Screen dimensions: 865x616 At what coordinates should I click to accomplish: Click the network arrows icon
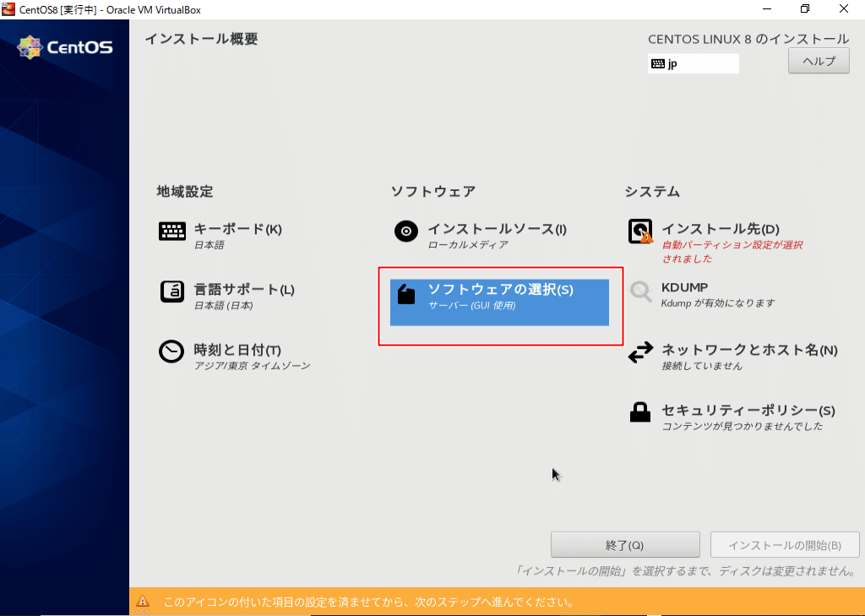pos(640,352)
